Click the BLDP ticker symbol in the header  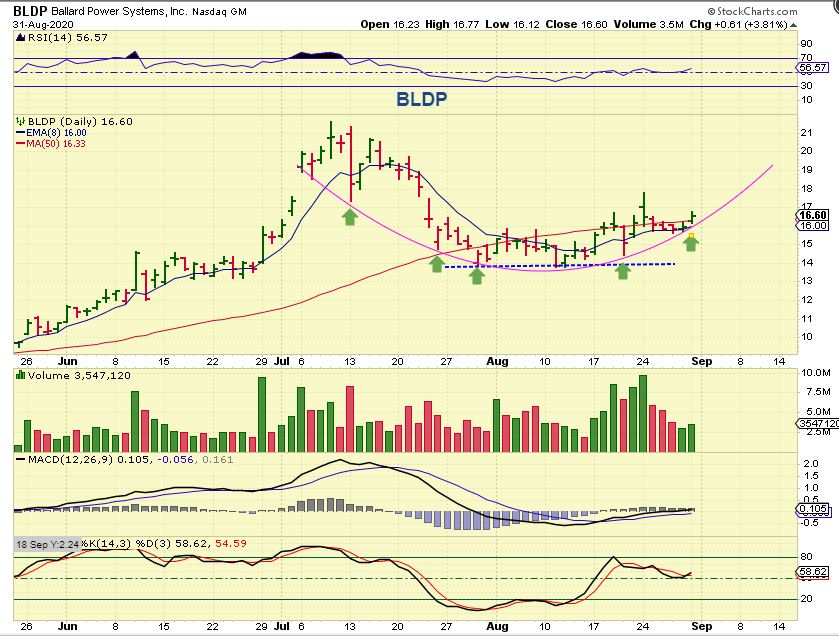coord(30,11)
